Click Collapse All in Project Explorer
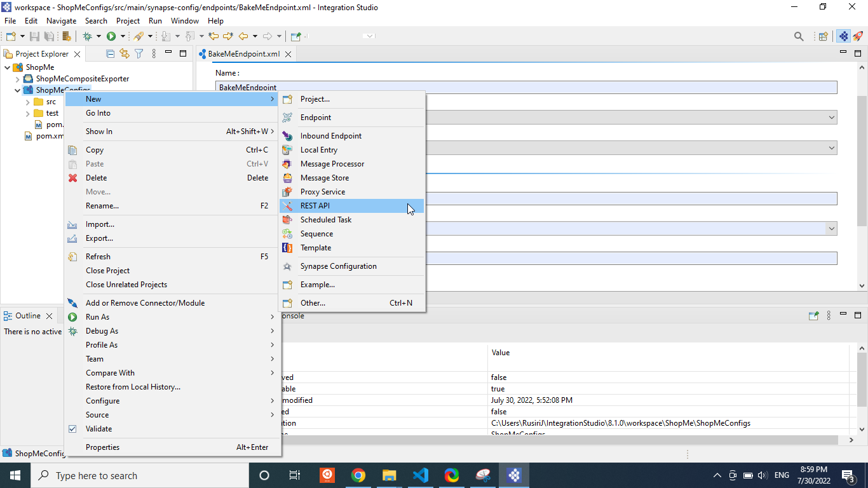 (x=110, y=54)
